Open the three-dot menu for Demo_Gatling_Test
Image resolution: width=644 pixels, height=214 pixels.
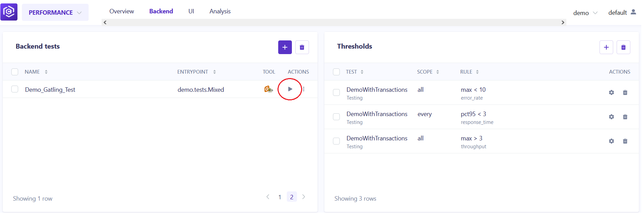tap(304, 89)
